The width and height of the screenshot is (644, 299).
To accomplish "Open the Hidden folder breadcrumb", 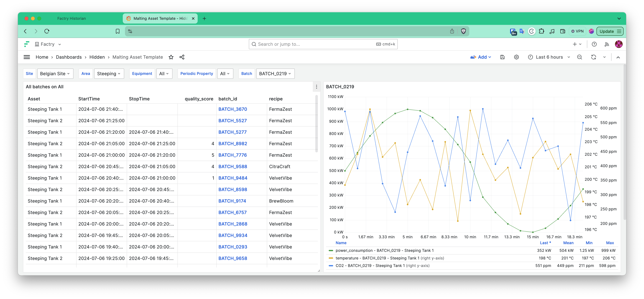I will click(97, 57).
